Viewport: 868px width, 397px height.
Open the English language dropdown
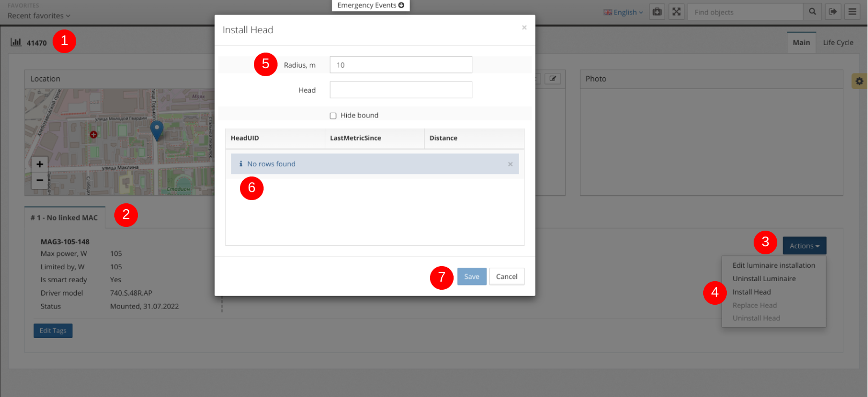[623, 12]
